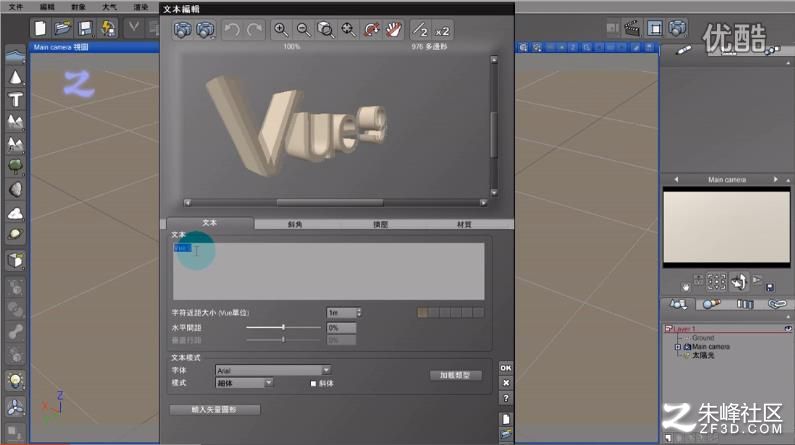
Task: Switch to the 挤压 extrusion tab
Action: point(380,224)
